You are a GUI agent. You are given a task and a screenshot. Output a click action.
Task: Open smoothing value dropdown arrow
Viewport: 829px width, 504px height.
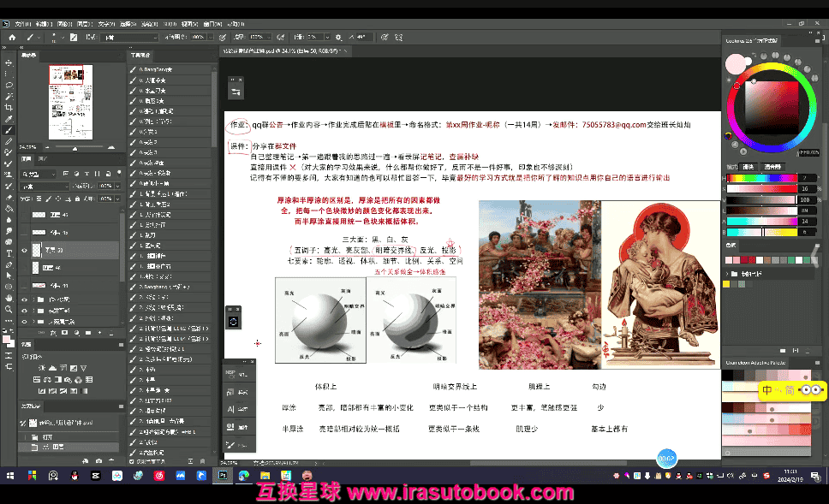327,37
